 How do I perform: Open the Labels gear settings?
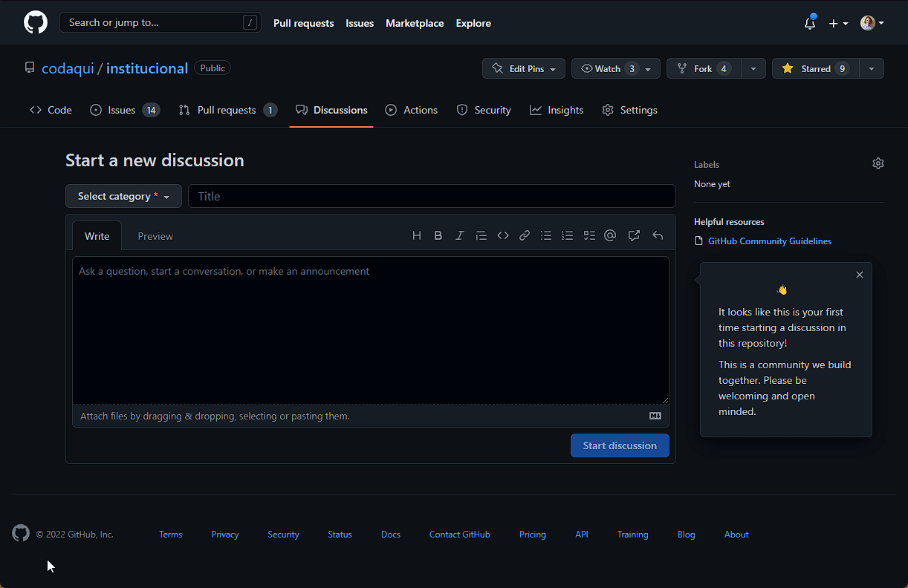878,163
